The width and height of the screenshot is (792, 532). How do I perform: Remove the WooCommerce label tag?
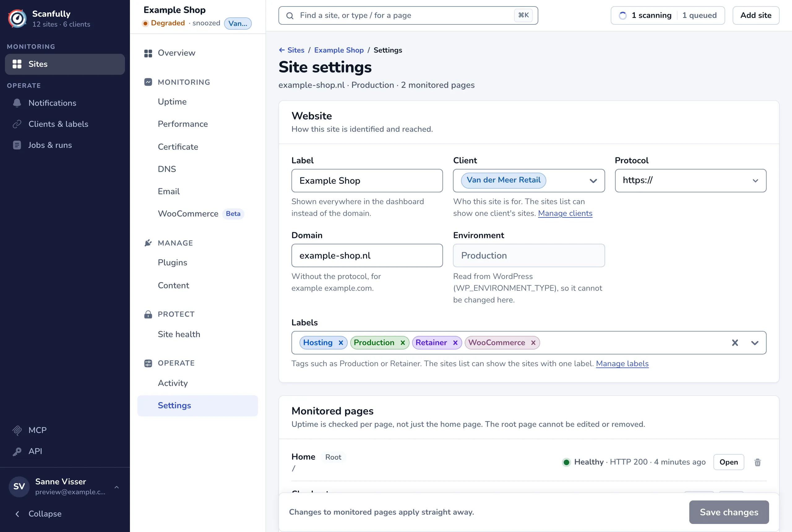(x=533, y=343)
